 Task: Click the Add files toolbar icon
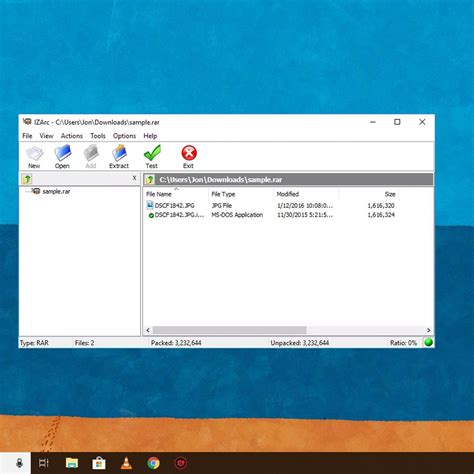pos(91,153)
